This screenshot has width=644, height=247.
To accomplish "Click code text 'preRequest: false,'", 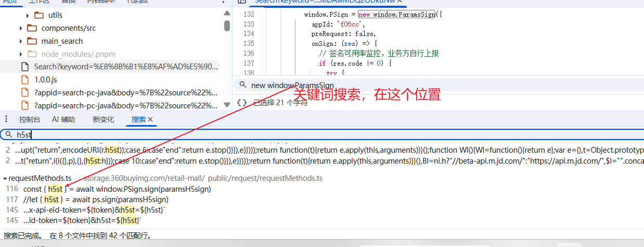I will tap(344, 34).
